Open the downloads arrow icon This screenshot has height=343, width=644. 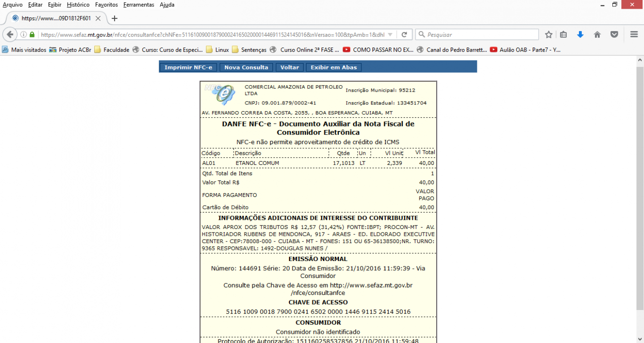tap(580, 34)
